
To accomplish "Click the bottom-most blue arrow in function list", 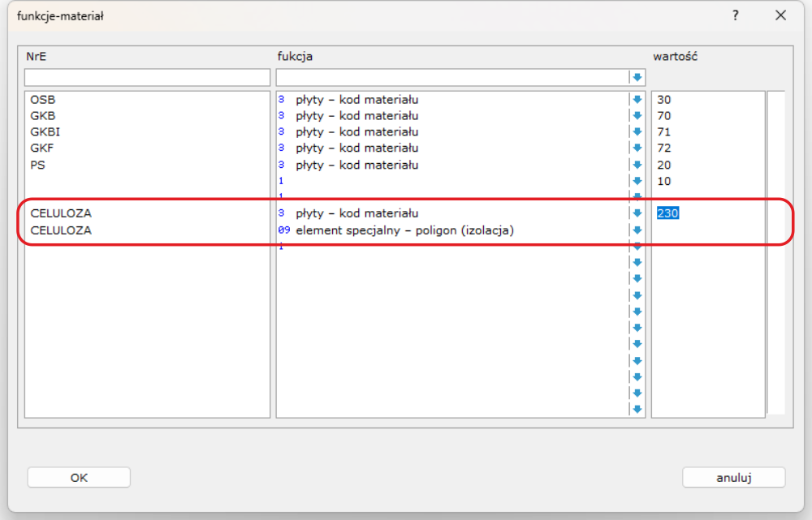I will pyautogui.click(x=637, y=410).
